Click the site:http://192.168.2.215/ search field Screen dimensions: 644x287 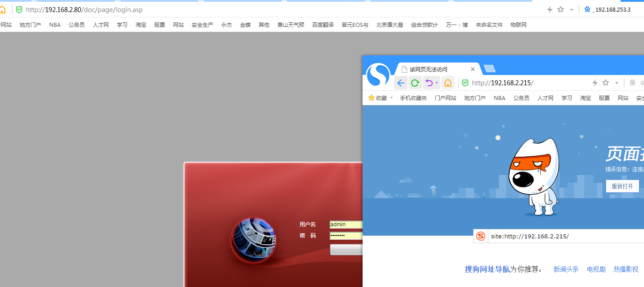(x=566, y=236)
